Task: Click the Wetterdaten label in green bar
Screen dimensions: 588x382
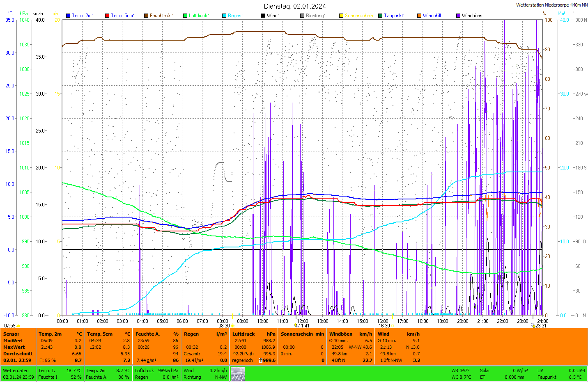Action: pyautogui.click(x=16, y=371)
